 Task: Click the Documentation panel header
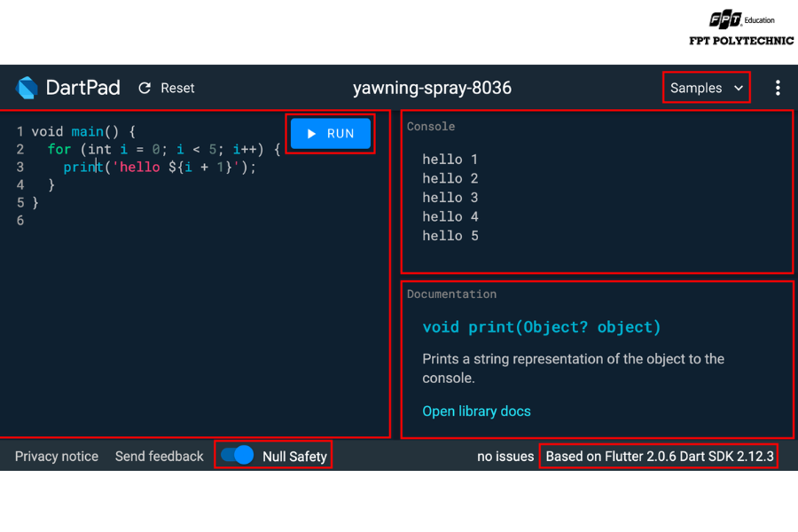tap(451, 293)
